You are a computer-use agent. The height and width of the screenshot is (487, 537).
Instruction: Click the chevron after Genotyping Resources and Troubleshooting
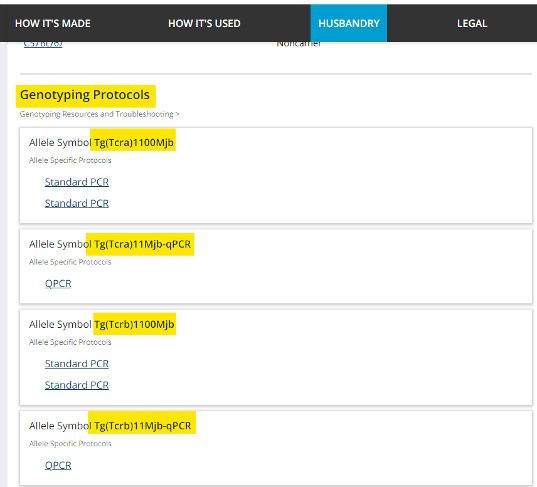177,114
